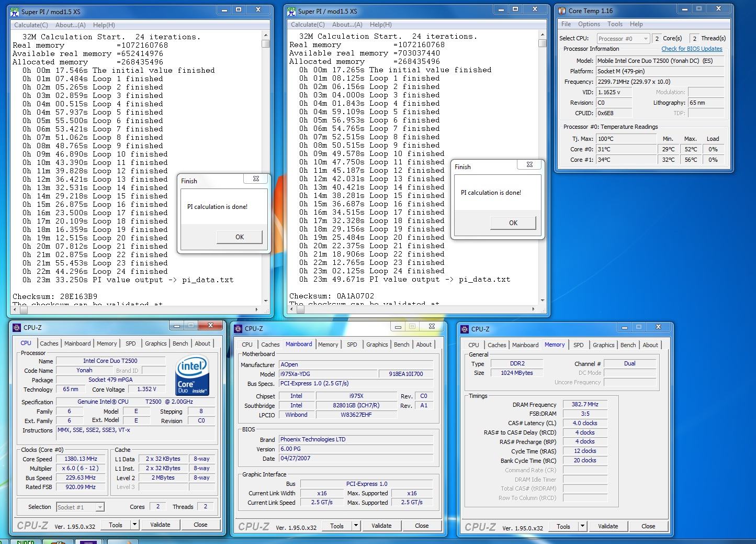Image resolution: width=756 pixels, height=544 pixels.
Task: Click right scroll arrow of left Super PI horizontal bar
Action: (x=257, y=309)
